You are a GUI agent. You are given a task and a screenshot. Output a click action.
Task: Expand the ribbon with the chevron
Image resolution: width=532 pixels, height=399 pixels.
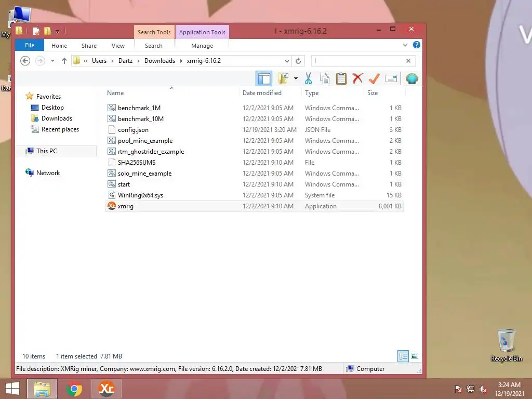[405, 45]
